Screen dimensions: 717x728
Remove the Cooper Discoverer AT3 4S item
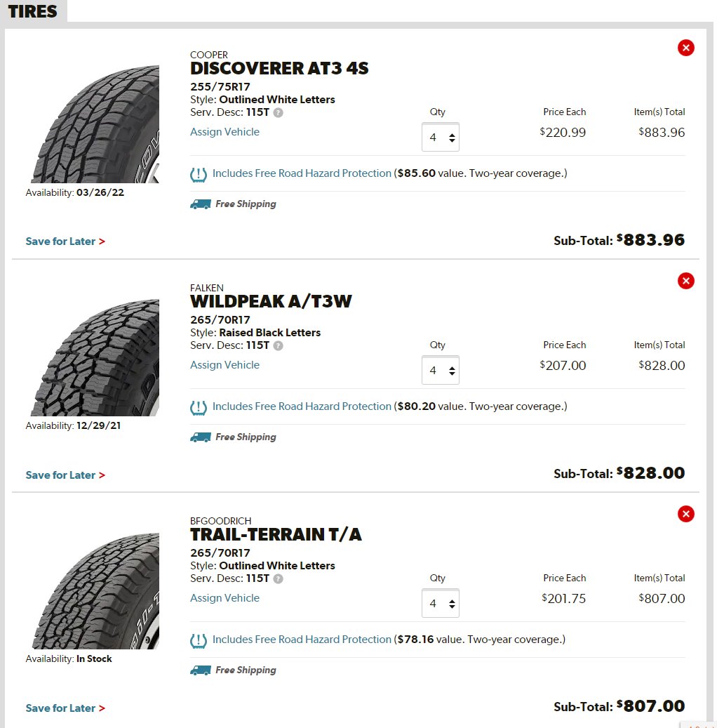coord(685,48)
